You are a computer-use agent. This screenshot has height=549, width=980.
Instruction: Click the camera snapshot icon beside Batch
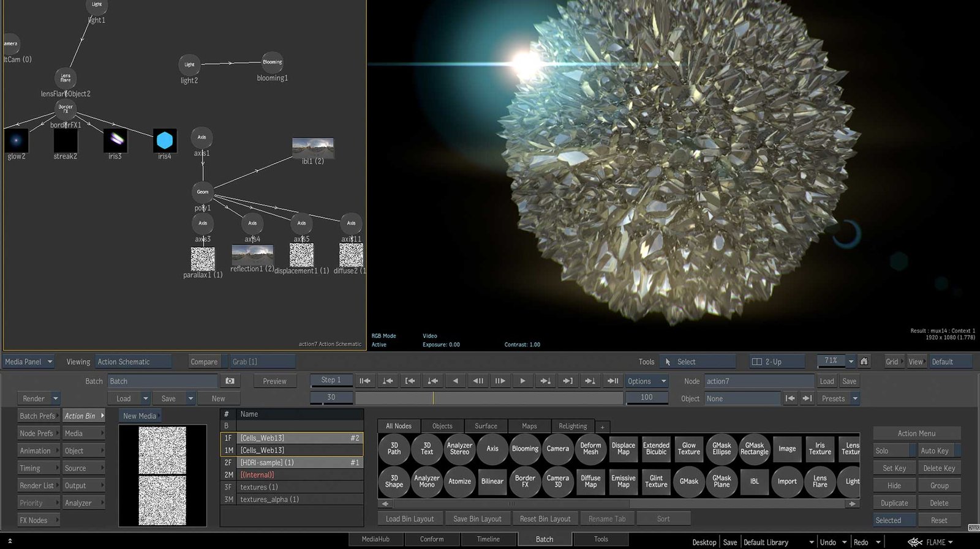point(230,381)
